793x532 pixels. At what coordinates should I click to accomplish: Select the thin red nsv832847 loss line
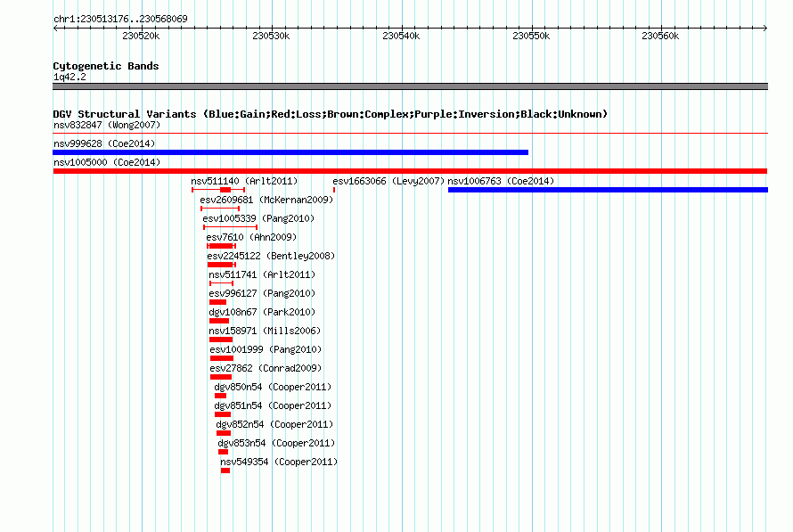pos(410,134)
